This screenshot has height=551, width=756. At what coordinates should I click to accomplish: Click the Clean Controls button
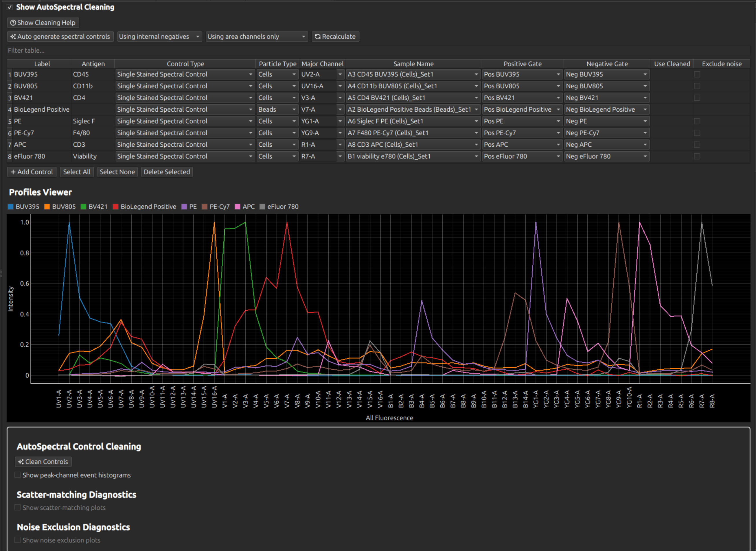[x=43, y=462]
